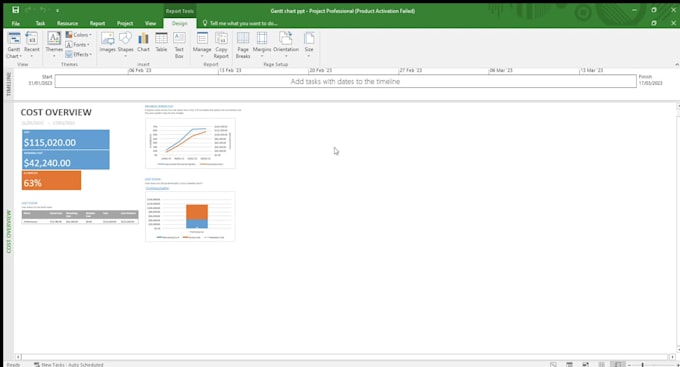
Task: Insert a Chart into the report
Action: pyautogui.click(x=143, y=43)
